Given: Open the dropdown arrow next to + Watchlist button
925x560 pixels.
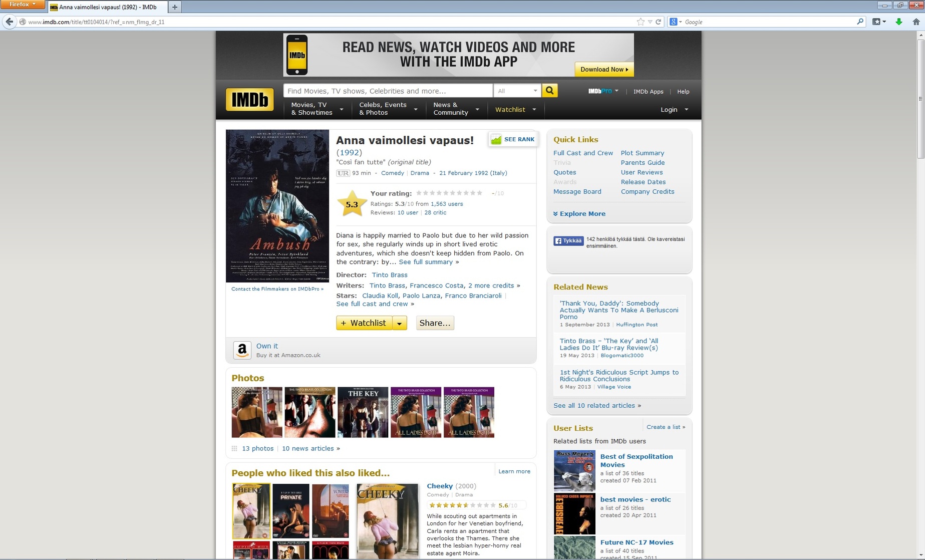Looking at the screenshot, I should [x=400, y=323].
